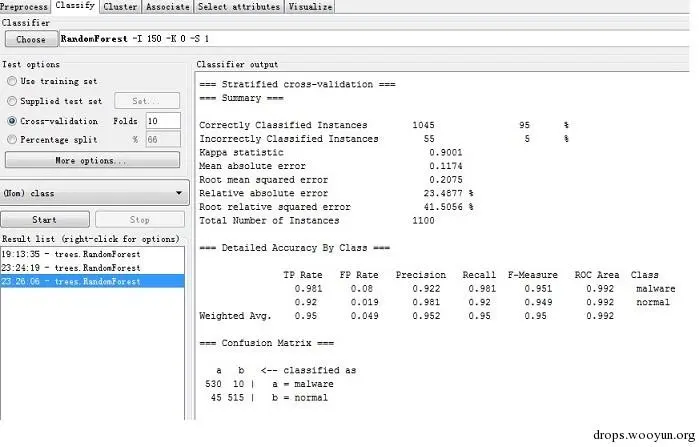Click the Start button
The image size is (699, 447).
(45, 220)
